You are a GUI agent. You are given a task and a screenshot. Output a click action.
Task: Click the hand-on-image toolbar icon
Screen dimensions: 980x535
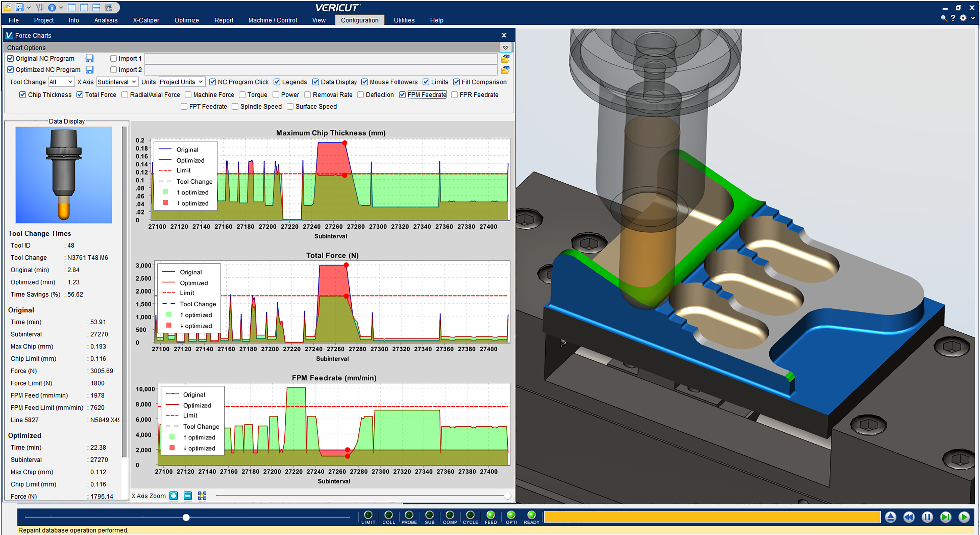point(109,7)
